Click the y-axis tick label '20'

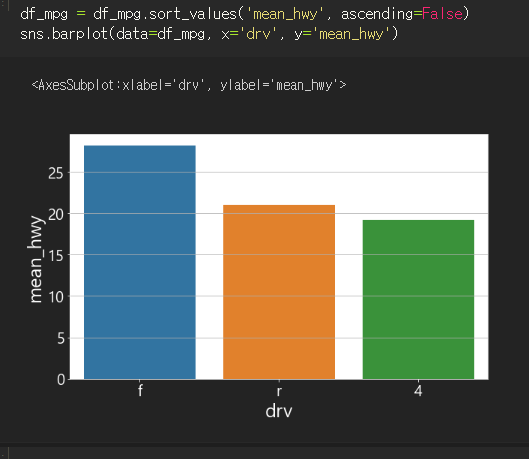(56, 214)
